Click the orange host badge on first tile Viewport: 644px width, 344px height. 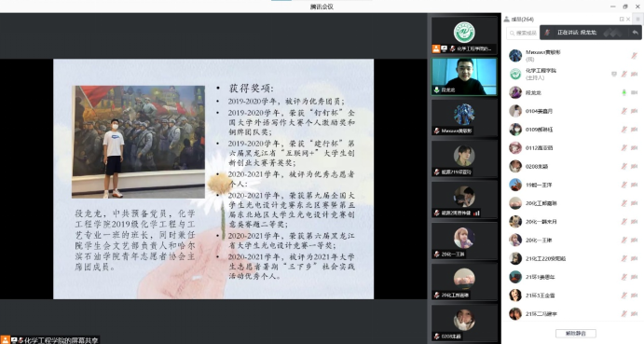pos(436,48)
